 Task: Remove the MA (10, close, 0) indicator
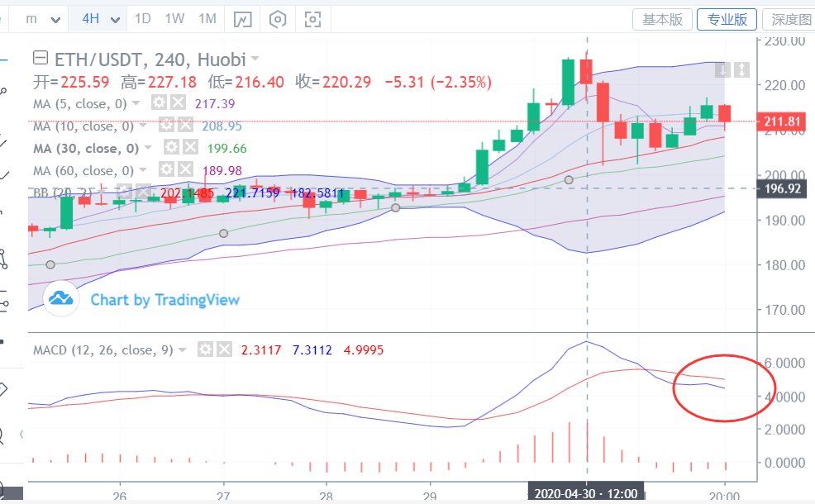(189, 126)
